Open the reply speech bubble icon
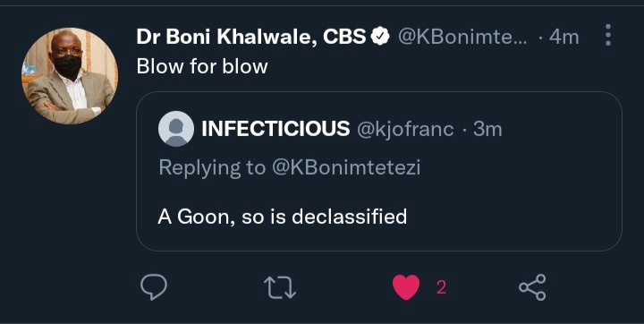Screen dimensions: 644x324 (x=154, y=287)
